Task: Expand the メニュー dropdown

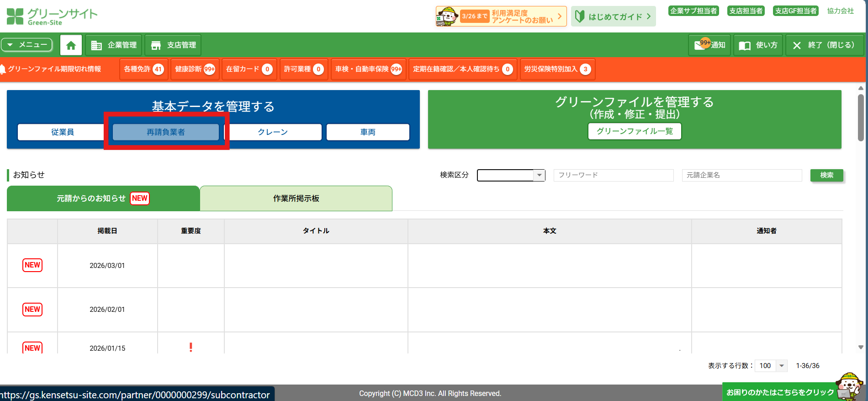Action: pos(27,45)
